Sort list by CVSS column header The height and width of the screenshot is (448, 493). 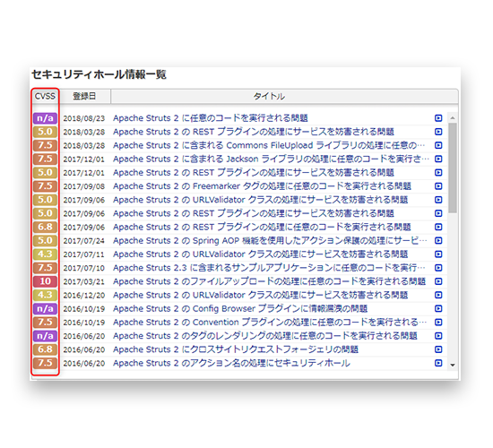45,96
